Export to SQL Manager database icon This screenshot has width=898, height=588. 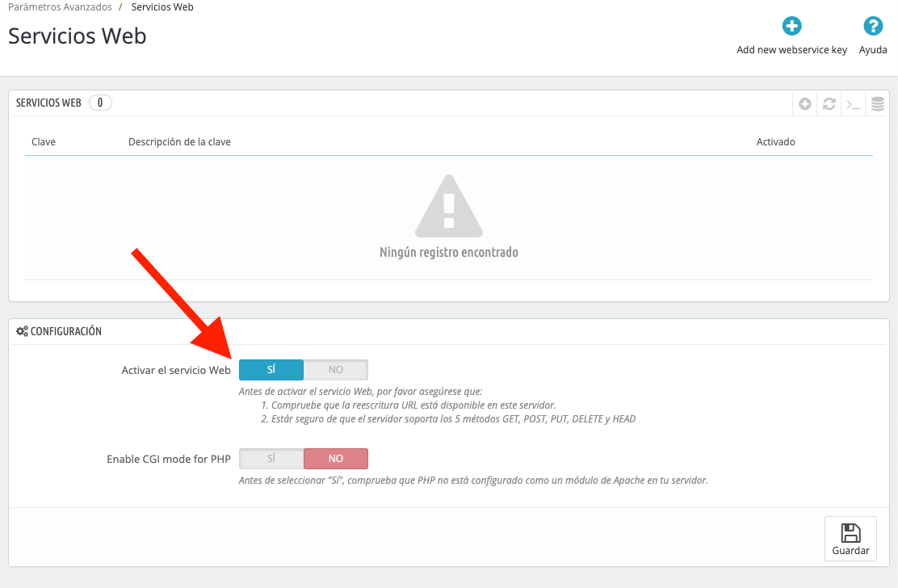click(877, 103)
